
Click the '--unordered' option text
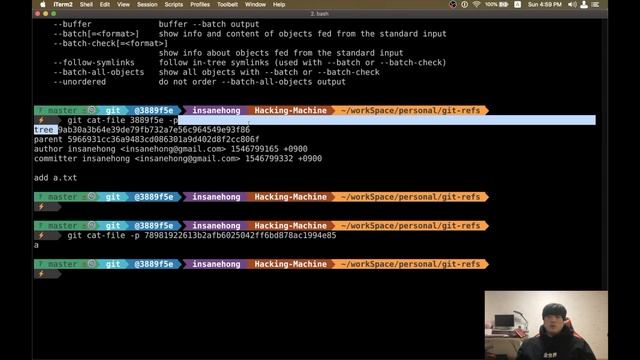(80, 82)
